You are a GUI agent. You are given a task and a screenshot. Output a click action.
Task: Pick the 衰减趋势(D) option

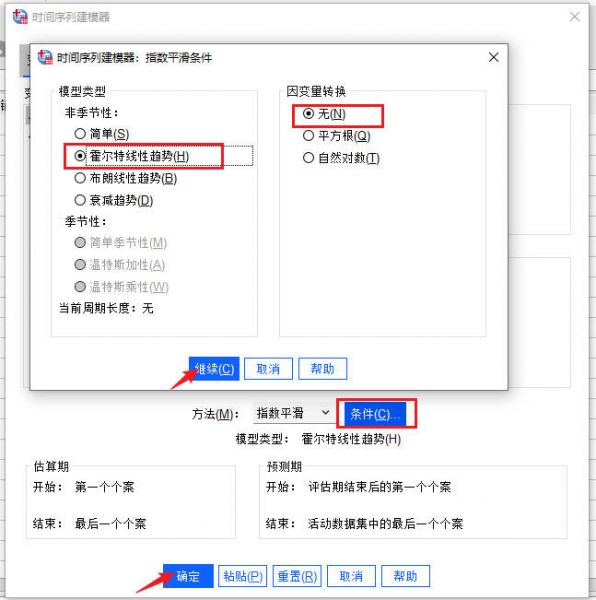pos(114,200)
